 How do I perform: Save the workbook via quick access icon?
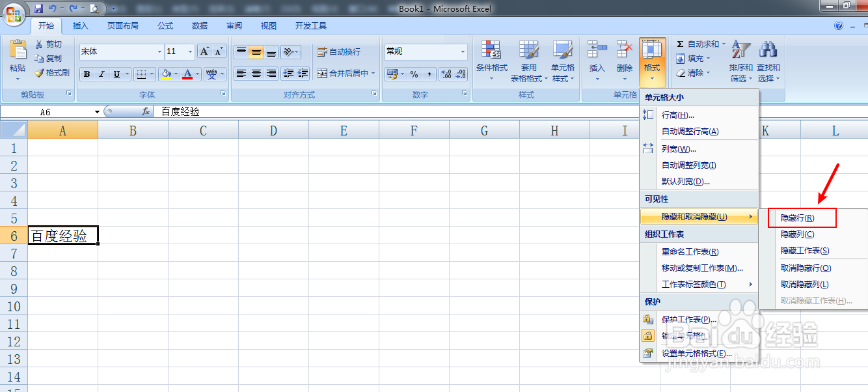[x=38, y=8]
